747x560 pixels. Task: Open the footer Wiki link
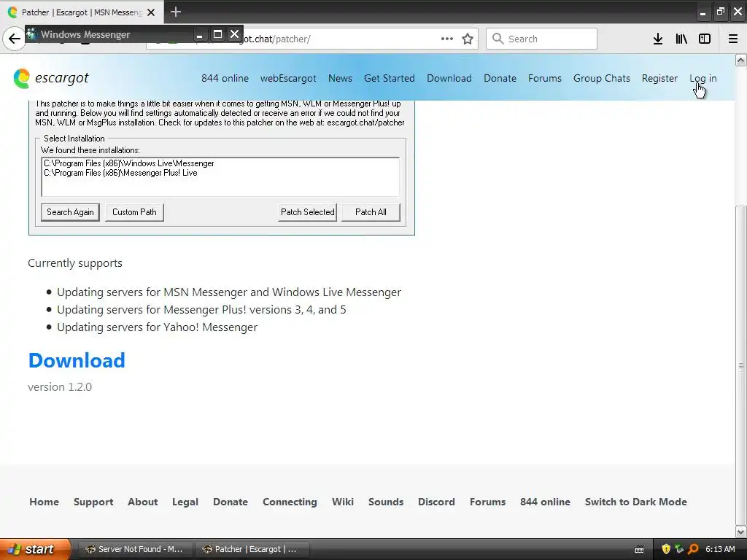click(343, 502)
